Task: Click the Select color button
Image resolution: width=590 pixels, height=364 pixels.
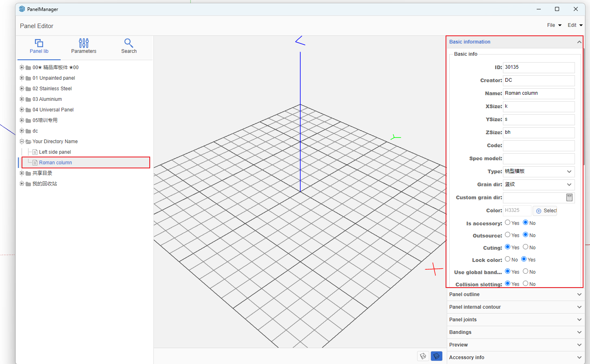Action: point(545,211)
